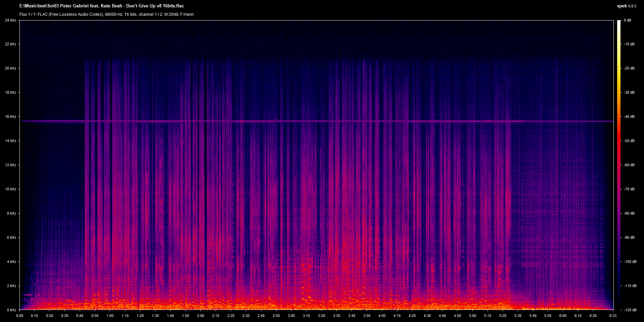This screenshot has width=644, height=322.
Task: Click the -30 dB scale label
Action: click(629, 93)
